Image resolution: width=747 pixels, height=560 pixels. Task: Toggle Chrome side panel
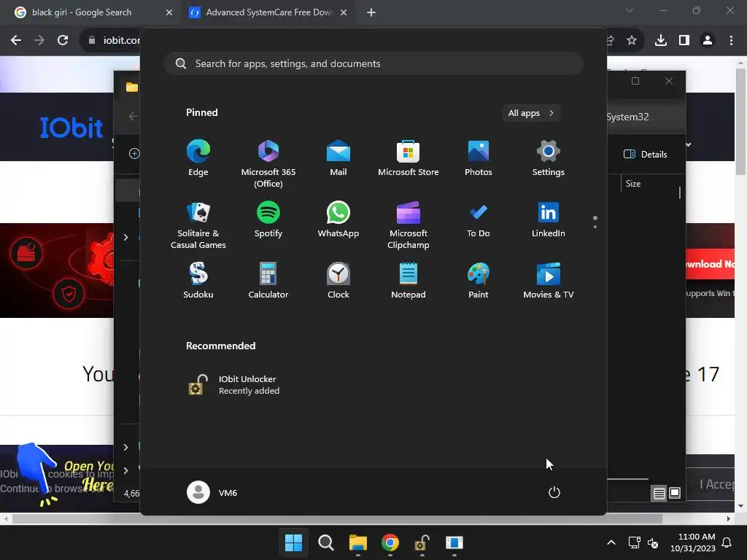point(684,41)
